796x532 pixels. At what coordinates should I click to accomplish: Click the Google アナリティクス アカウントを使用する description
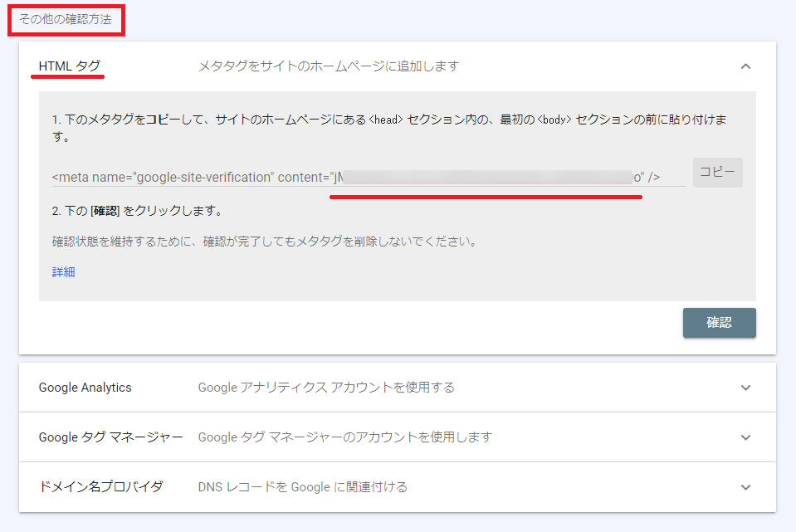(x=325, y=388)
